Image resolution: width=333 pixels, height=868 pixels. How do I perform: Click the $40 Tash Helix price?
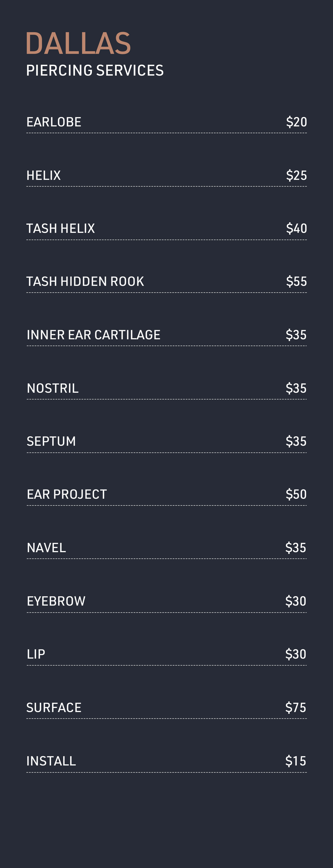click(x=296, y=229)
